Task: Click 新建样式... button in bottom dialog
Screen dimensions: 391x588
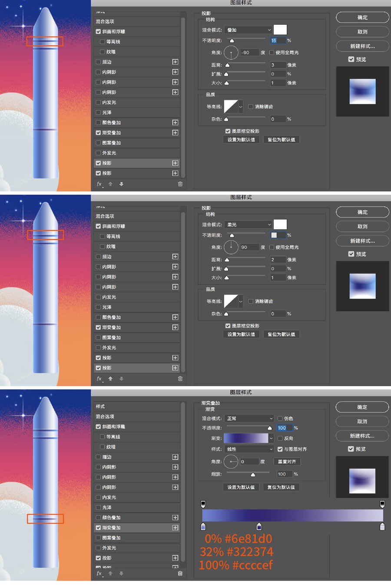Action: 362,436
